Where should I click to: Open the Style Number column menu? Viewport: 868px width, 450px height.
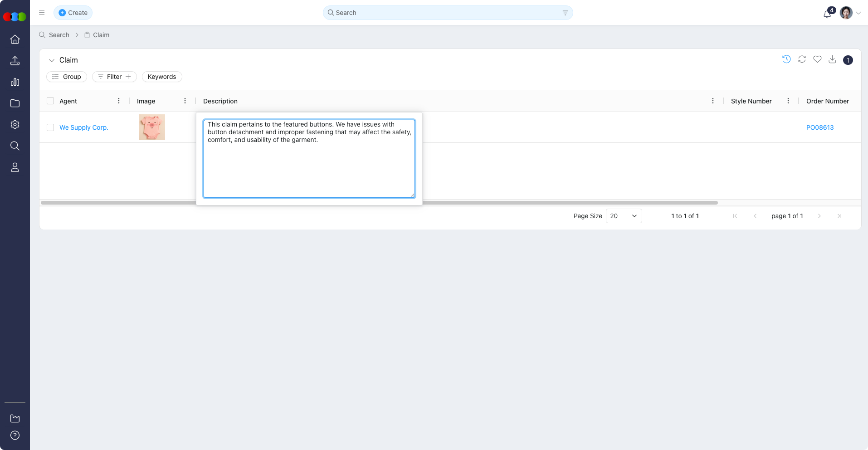tap(788, 101)
